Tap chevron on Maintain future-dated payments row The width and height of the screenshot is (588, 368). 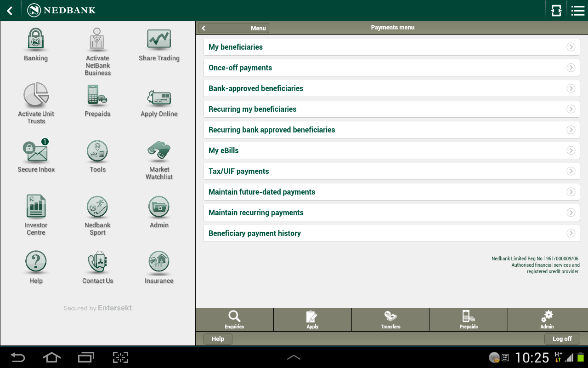(571, 192)
